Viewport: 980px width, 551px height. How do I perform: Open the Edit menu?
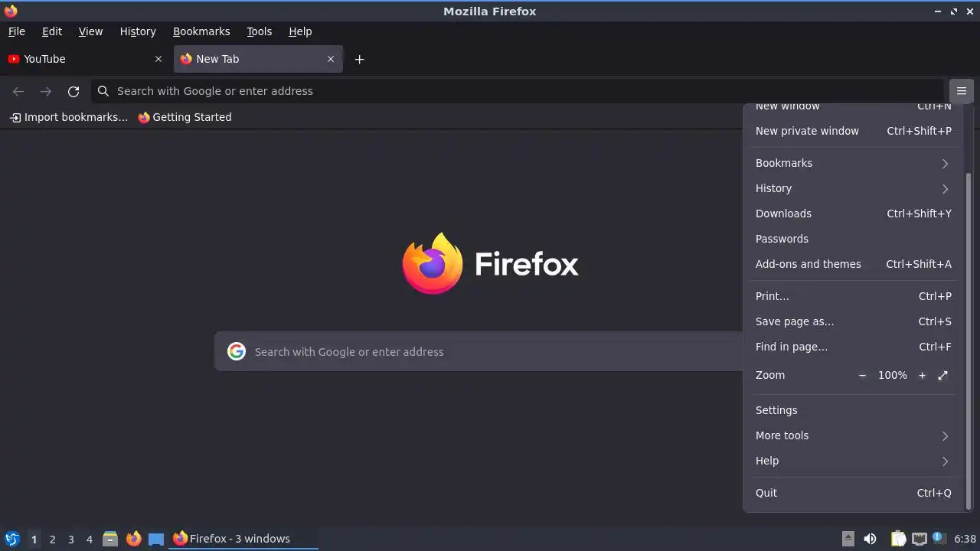click(52, 31)
